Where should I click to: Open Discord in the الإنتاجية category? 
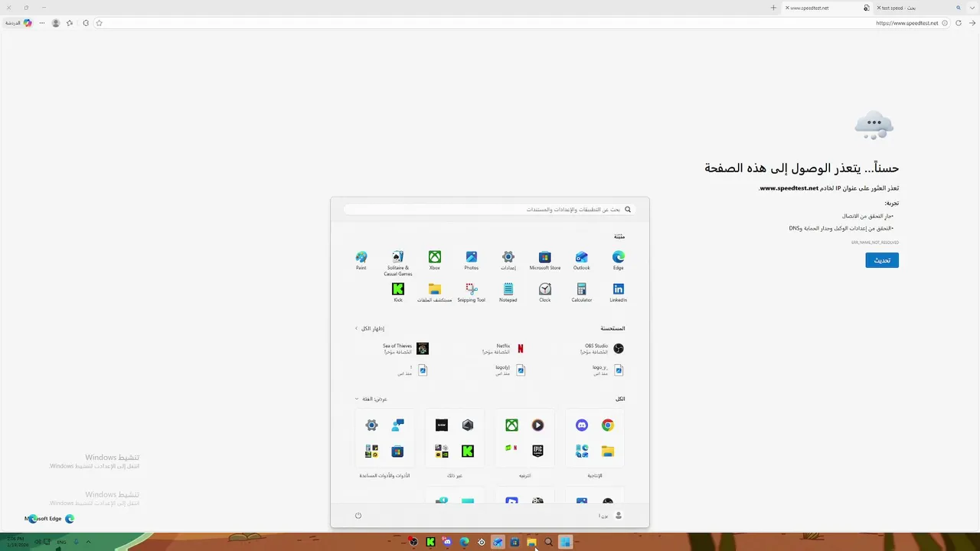pyautogui.click(x=582, y=425)
